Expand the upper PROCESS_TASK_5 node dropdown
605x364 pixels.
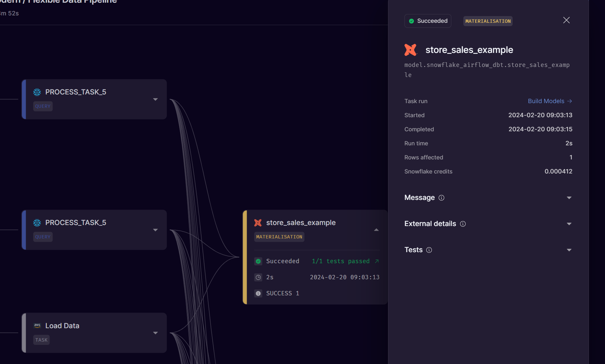click(155, 99)
